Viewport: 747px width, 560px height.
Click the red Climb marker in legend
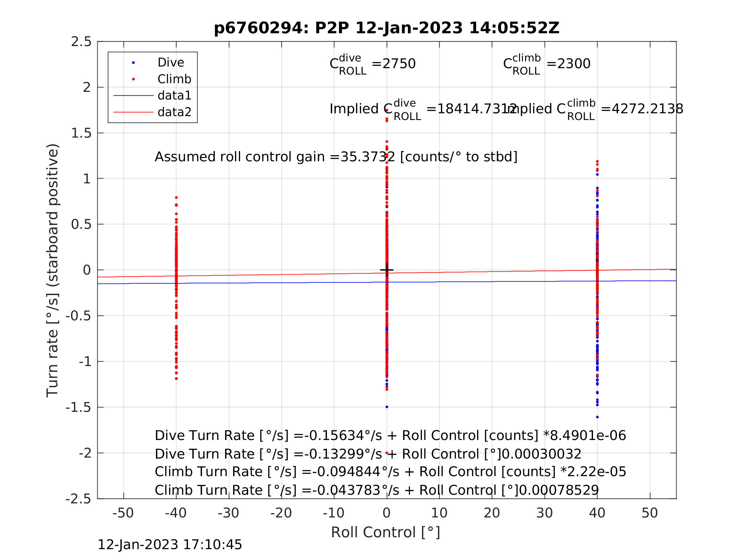coord(134,79)
